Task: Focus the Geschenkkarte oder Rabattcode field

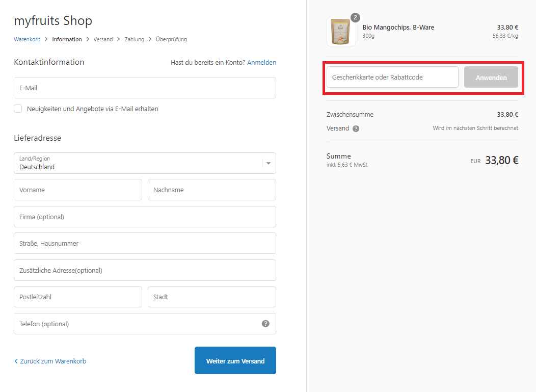Action: pos(392,77)
